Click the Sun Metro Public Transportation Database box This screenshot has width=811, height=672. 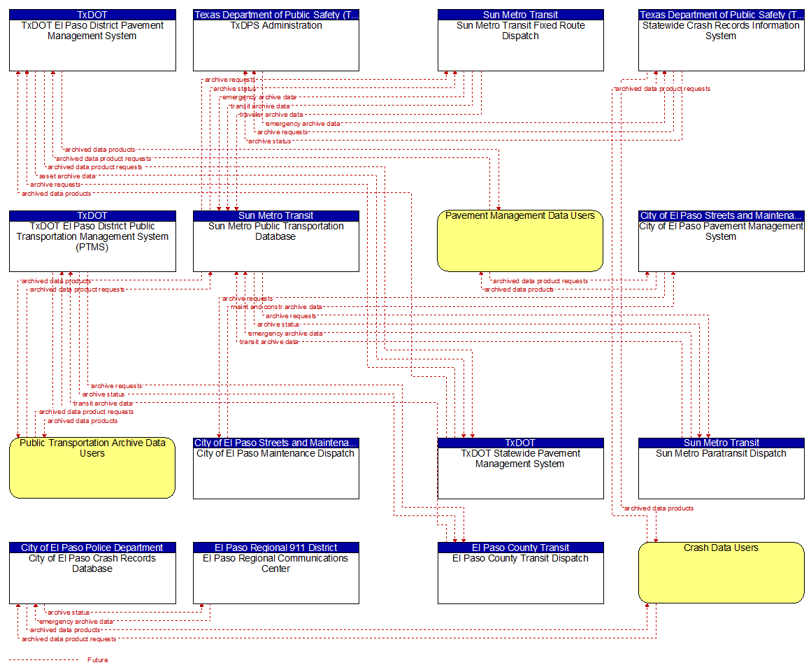[x=276, y=241]
